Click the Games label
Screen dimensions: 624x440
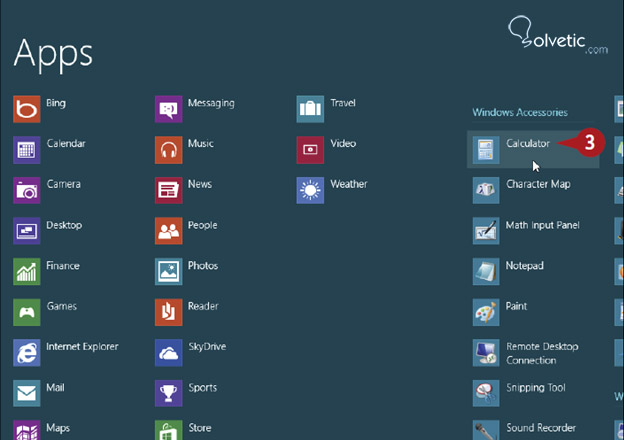pos(62,306)
